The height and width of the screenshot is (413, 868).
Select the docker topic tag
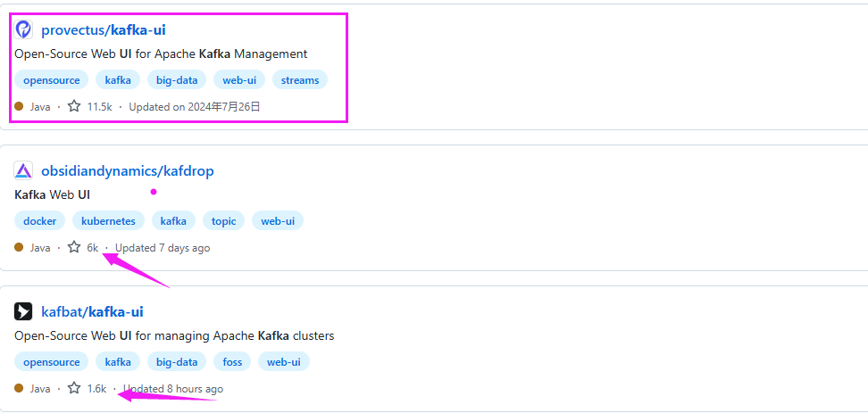(40, 221)
